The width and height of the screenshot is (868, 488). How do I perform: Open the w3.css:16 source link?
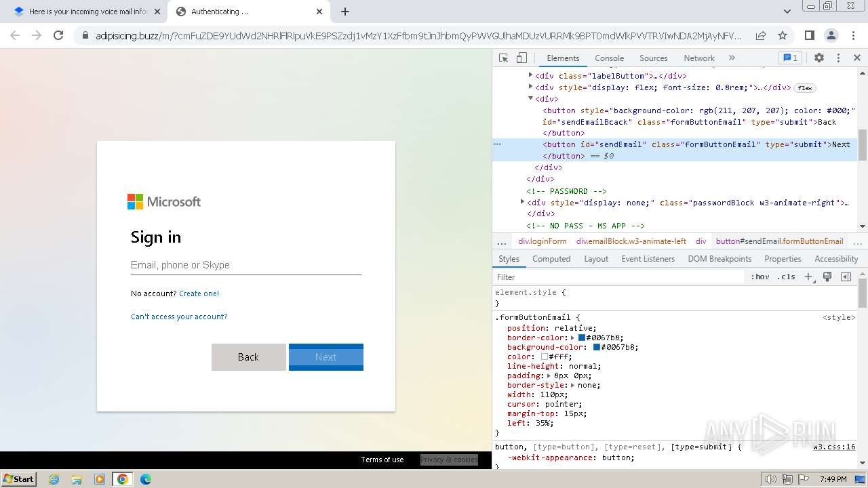click(x=834, y=447)
